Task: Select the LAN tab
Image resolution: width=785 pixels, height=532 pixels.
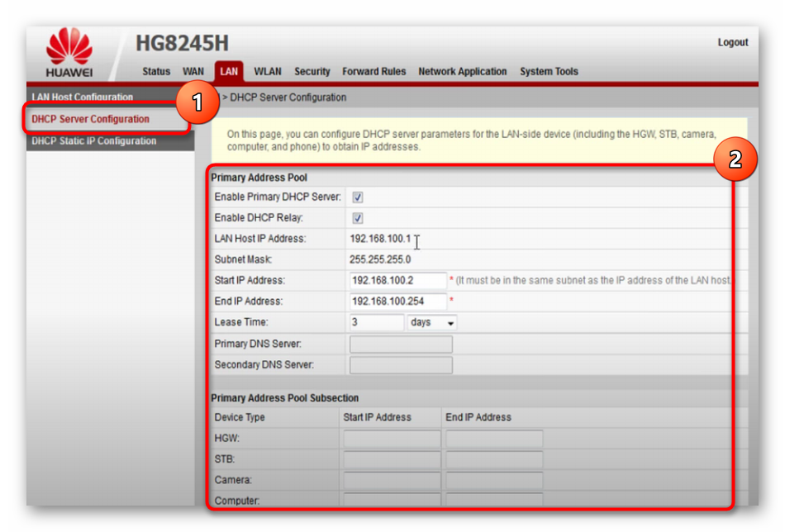Action: 229,72
